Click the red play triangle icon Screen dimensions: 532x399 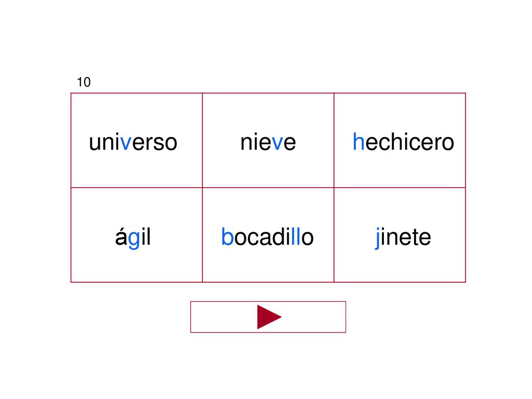click(269, 317)
